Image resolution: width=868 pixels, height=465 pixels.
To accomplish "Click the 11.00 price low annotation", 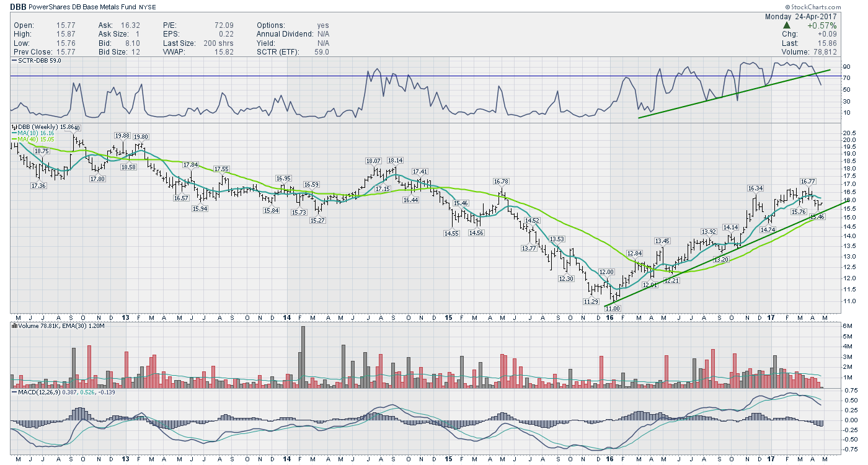I will 613,308.
